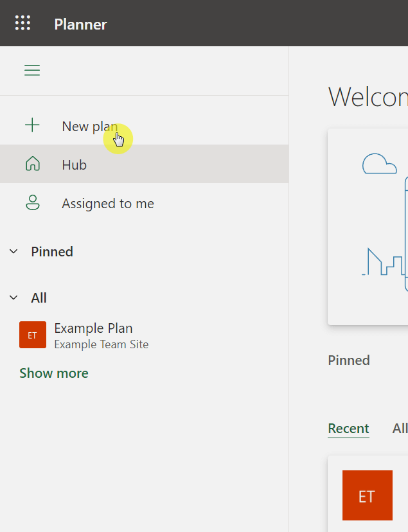Collapse the All section chevron
This screenshot has height=532, width=408.
click(x=13, y=297)
